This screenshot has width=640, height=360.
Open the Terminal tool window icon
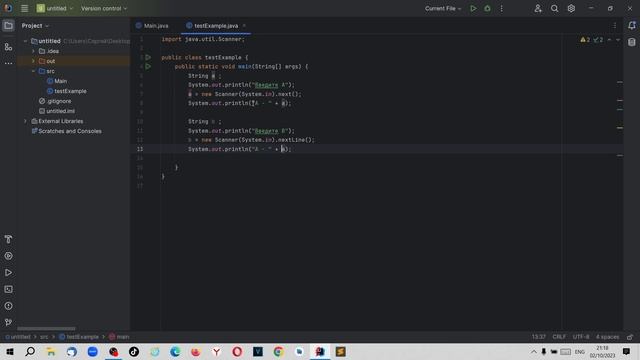(x=8, y=289)
